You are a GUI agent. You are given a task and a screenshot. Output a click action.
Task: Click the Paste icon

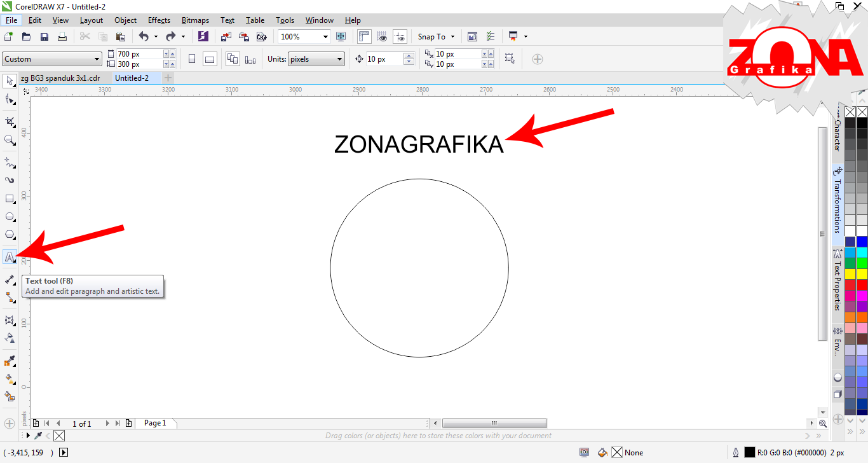click(x=120, y=37)
